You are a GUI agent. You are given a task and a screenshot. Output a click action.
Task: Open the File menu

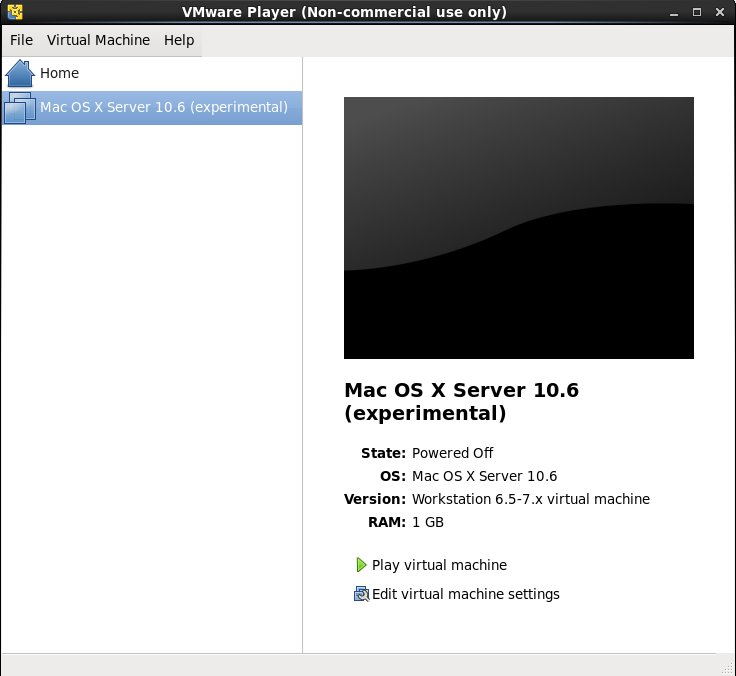pos(22,40)
